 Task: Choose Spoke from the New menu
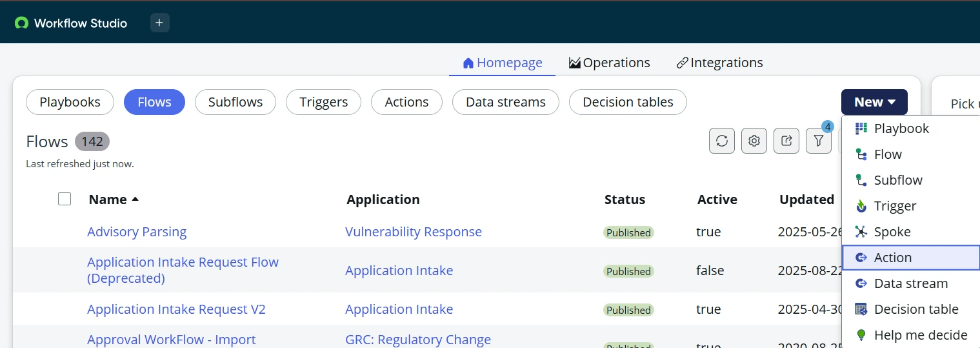coord(911,232)
